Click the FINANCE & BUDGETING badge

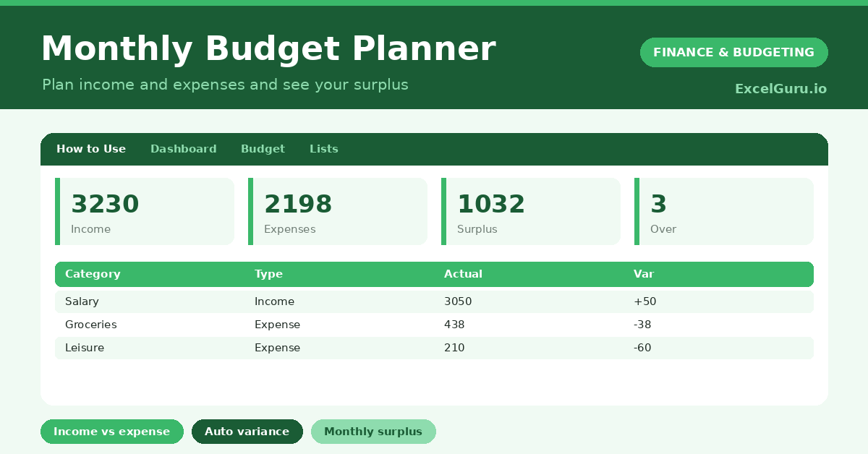pyautogui.click(x=734, y=52)
